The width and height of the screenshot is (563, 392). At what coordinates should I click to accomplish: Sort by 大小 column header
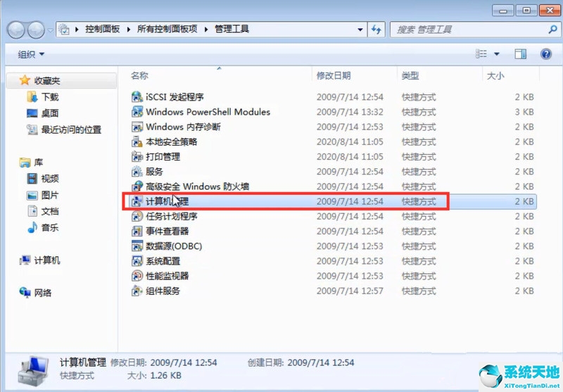(495, 76)
